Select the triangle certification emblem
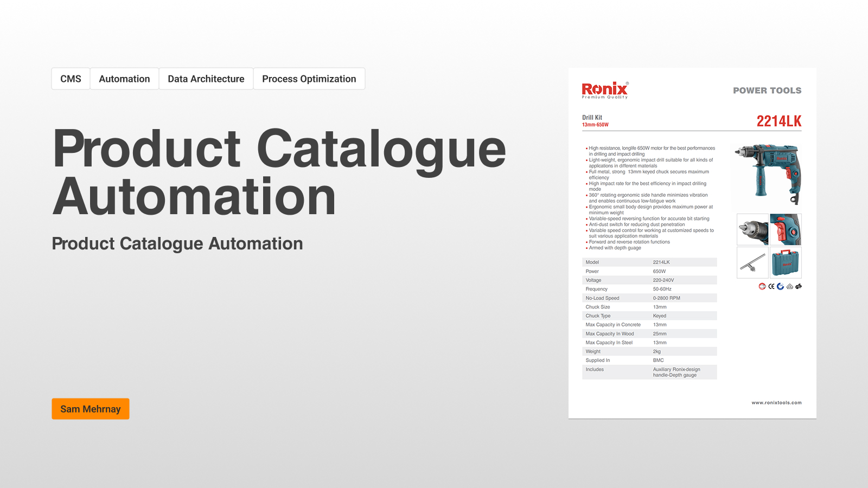The height and width of the screenshot is (488, 868). 790,286
